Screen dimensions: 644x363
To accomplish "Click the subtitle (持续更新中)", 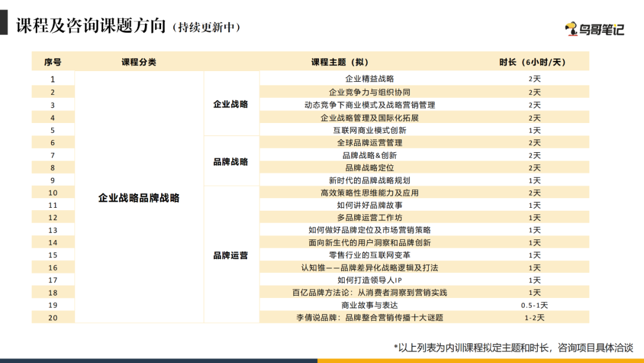I will coord(206,27).
